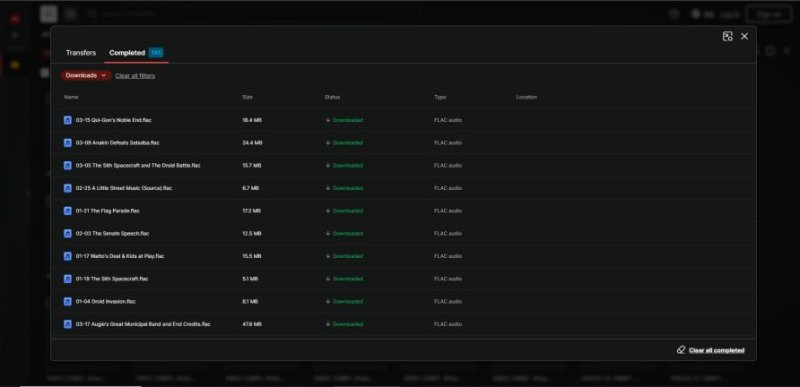Click Downloaded status text in Qui-Gon's Noble End row
The image size is (800, 387).
tap(348, 120)
